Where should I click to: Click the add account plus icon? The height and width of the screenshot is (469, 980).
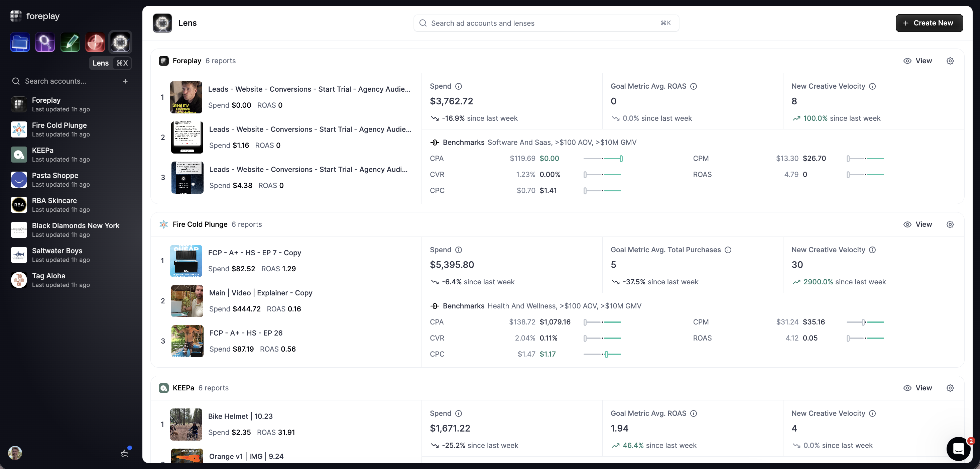pyautogui.click(x=125, y=81)
